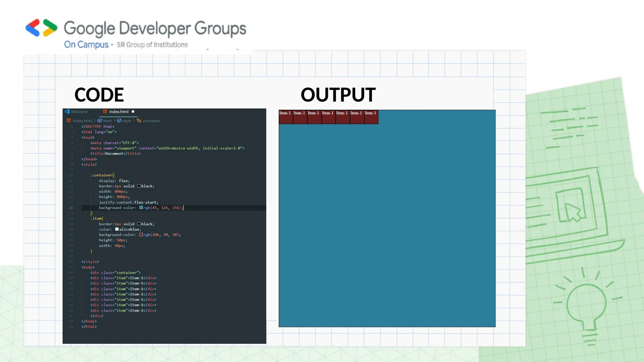Click the first Item-1 box in output
This screenshot has width=644, height=362.
[286, 117]
